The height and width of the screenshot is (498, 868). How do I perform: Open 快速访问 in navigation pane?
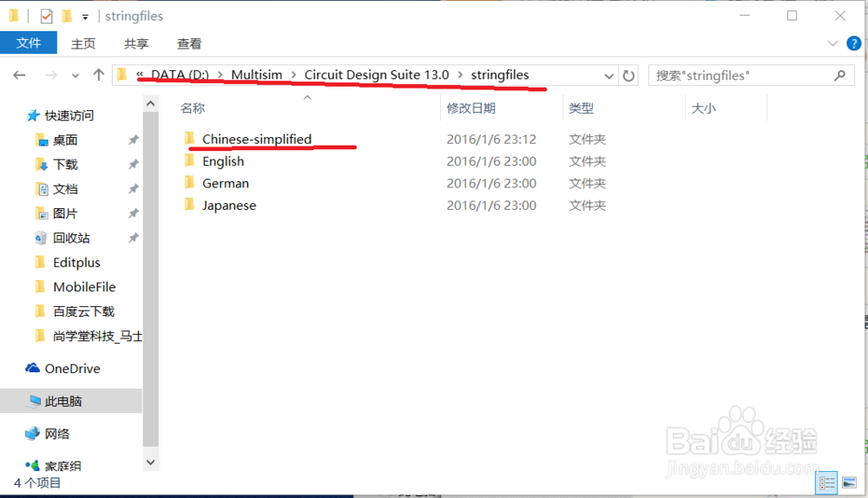[69, 115]
